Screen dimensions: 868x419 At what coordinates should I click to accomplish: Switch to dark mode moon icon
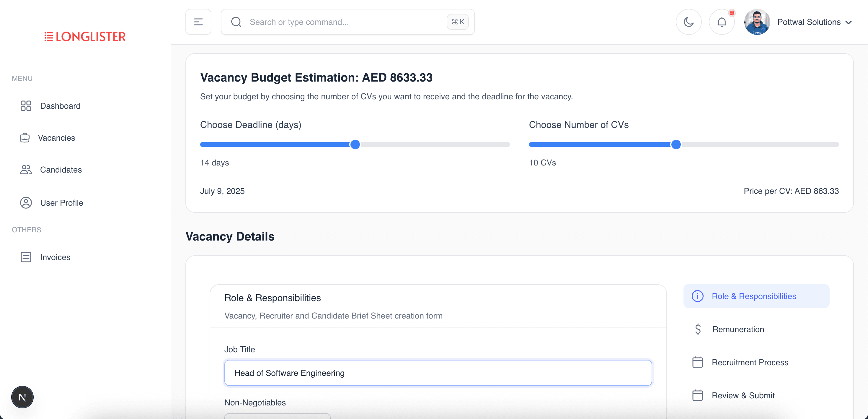688,22
